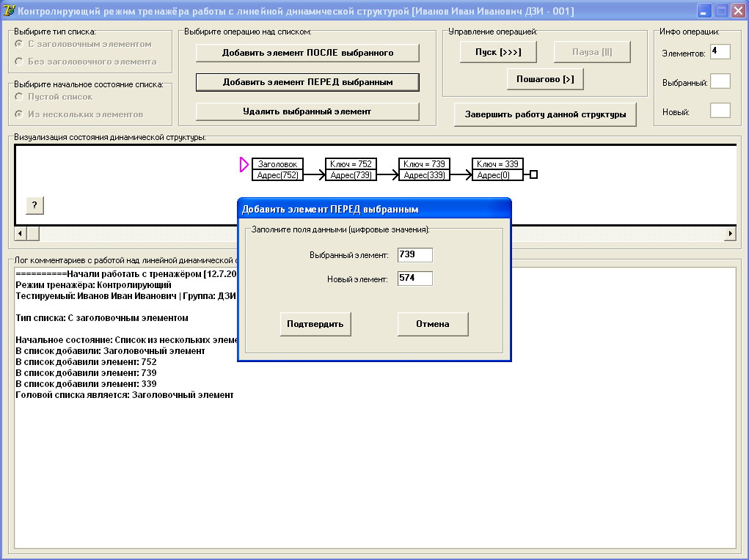This screenshot has width=749, height=560.
Task: Select the Ключ = 739 list node
Action: pos(424,169)
